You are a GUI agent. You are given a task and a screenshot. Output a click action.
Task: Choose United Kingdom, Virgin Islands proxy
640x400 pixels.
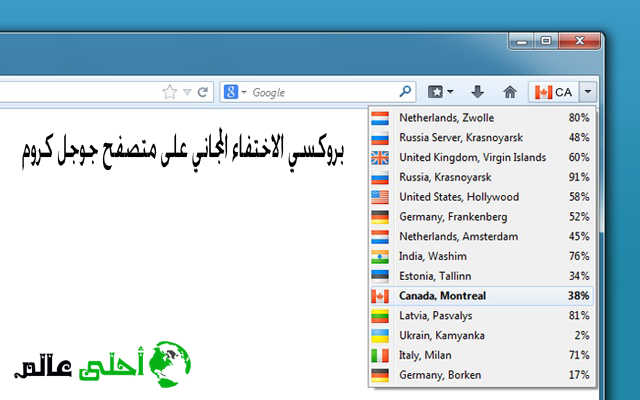tap(482, 158)
